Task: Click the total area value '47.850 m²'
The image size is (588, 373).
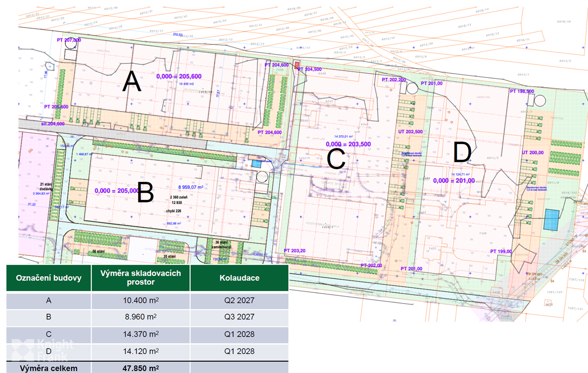Action: 140,368
